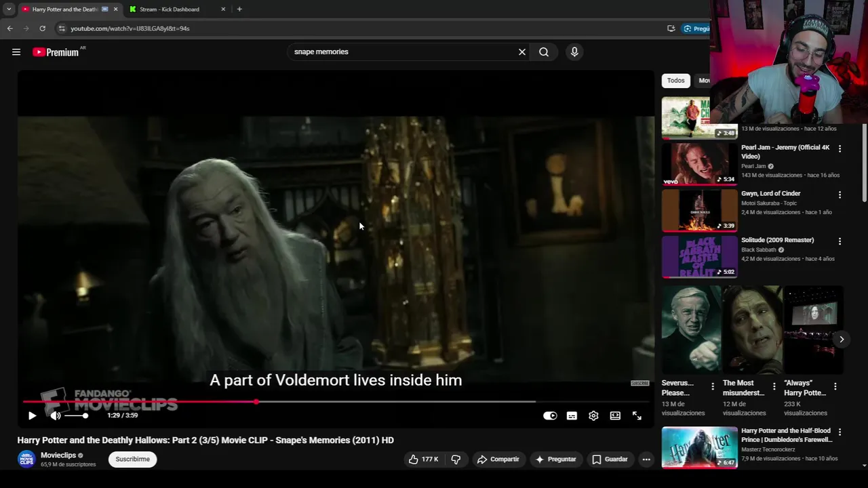Open options for '"Always" Harry Potte...' short

click(835, 386)
